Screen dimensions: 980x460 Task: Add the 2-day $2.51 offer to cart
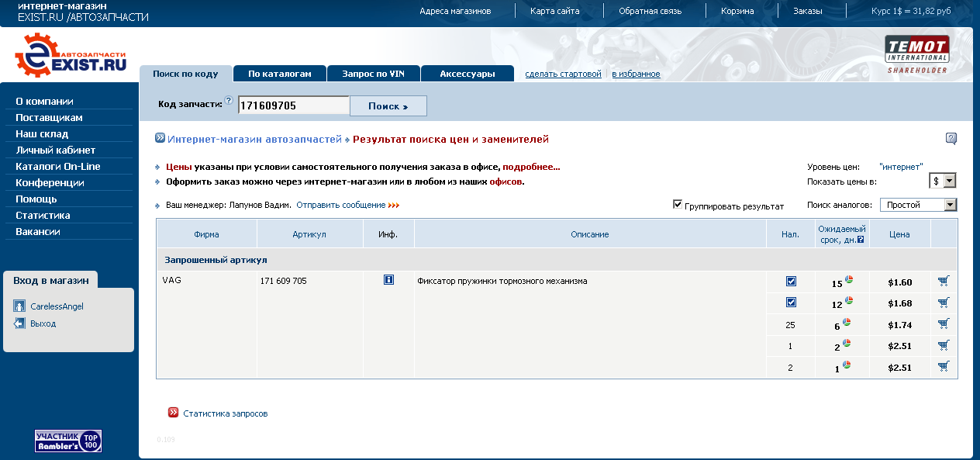[x=943, y=345]
